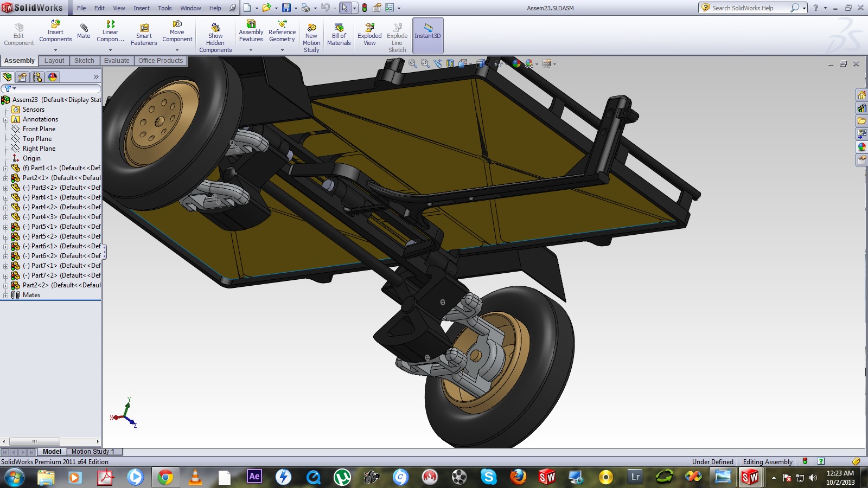The width and height of the screenshot is (868, 488).
Task: Switch to the Layout tab
Action: [54, 61]
